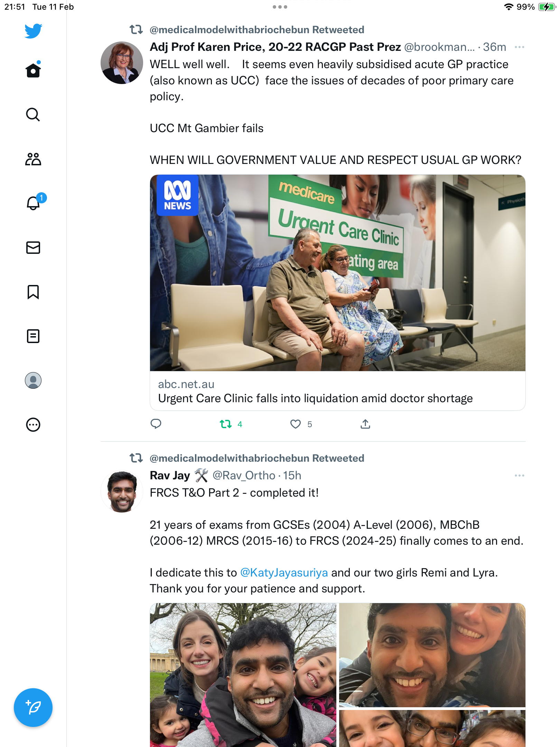Open the 36m timestamp on Karen Price's tweet
The height and width of the screenshot is (747, 560).
pyautogui.click(x=494, y=47)
